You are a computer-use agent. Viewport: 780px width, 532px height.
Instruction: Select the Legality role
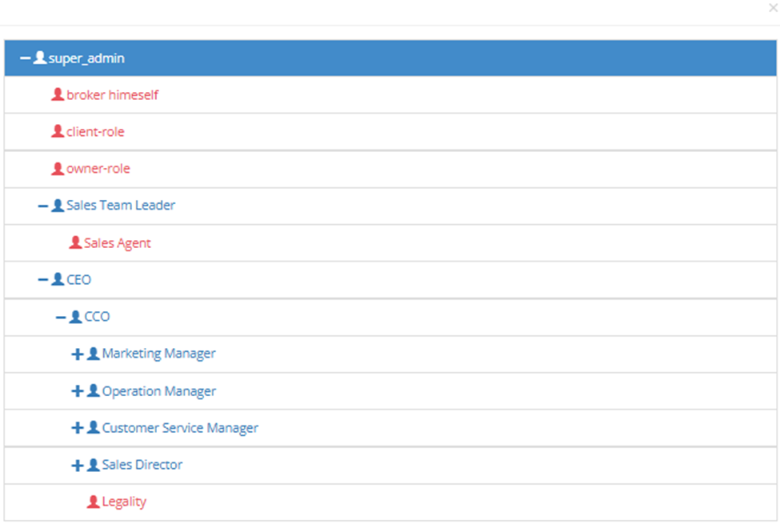[124, 502]
